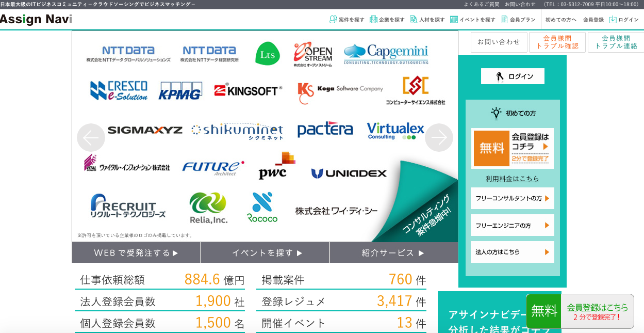Click the NTT Data グローバルソリューションズ logo
Viewport: 644px width, 333px height.
click(x=128, y=54)
